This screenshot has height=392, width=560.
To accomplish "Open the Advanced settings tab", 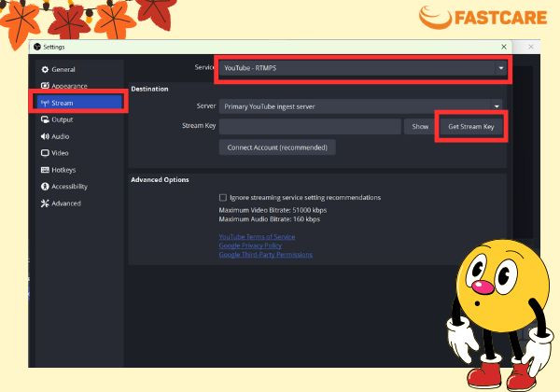I will [79, 203].
